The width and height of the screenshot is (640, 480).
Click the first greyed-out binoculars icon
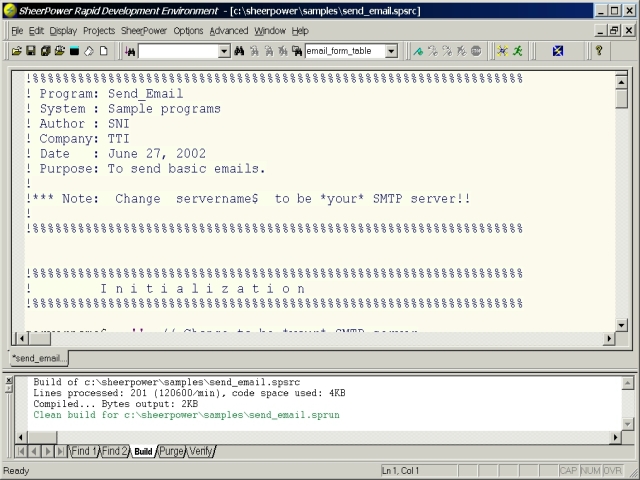(x=254, y=51)
